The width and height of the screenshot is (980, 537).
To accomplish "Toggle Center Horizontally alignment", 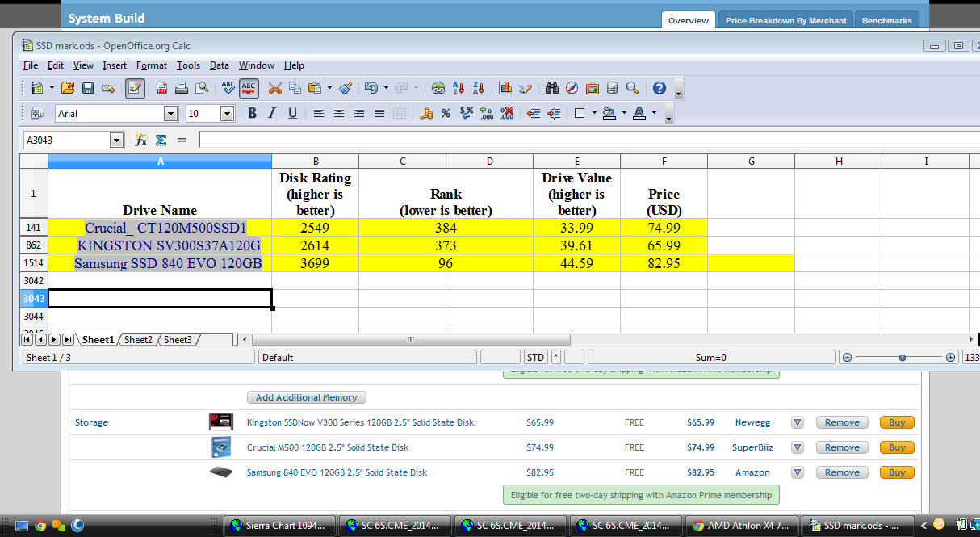I will [339, 114].
